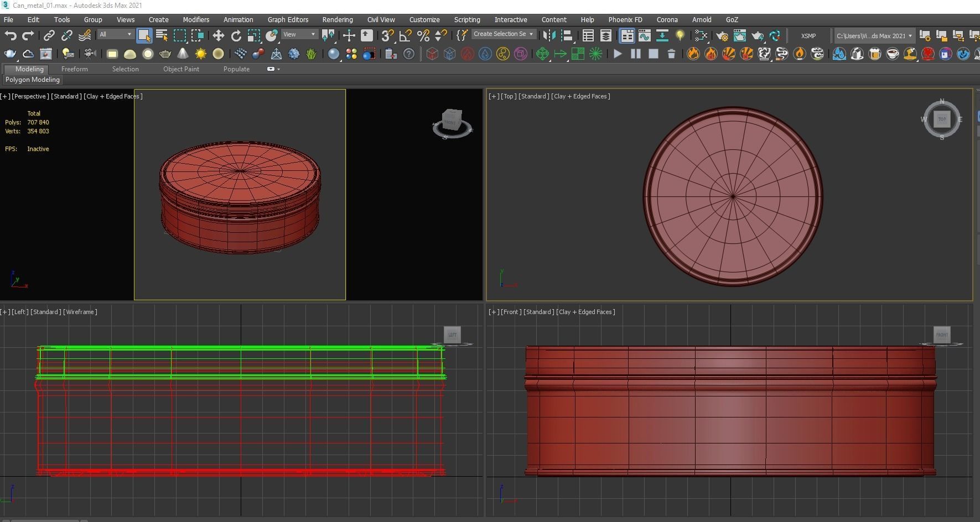Open the Curve Editor
This screenshot has height=522, width=980.
[644, 35]
